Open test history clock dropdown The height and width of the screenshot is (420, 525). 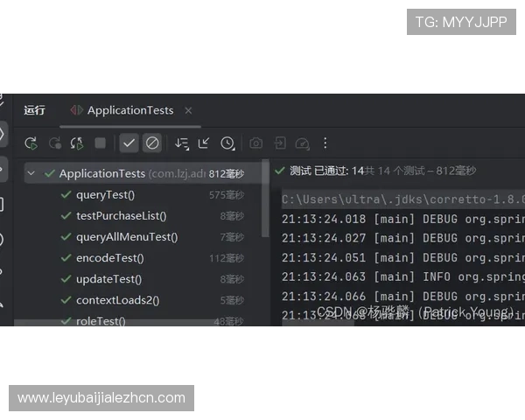(227, 143)
